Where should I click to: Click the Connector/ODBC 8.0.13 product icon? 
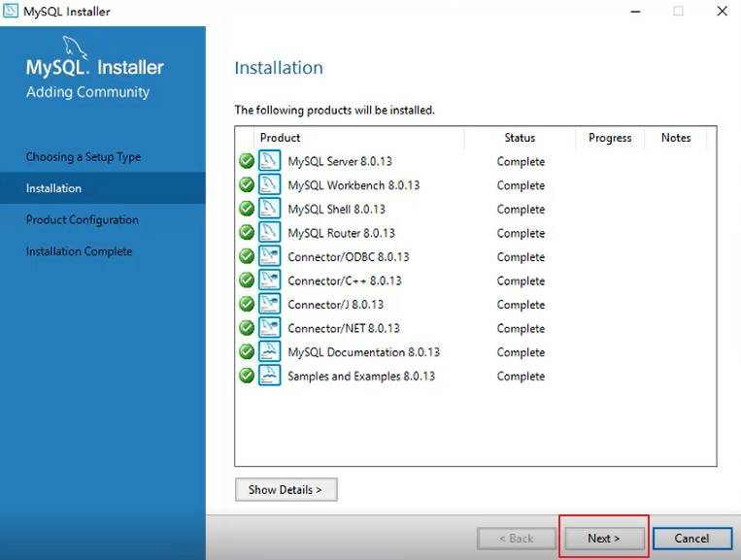tap(269, 256)
